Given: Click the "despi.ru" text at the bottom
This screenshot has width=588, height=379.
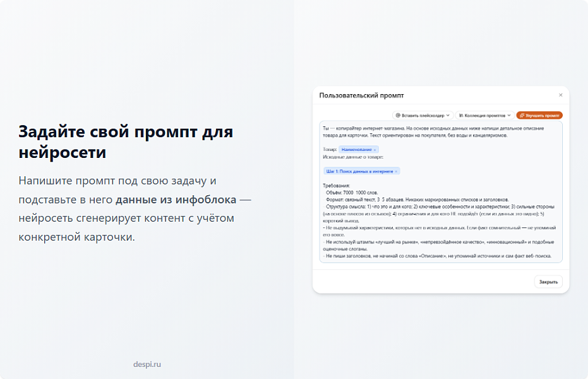Looking at the screenshot, I should (147, 364).
